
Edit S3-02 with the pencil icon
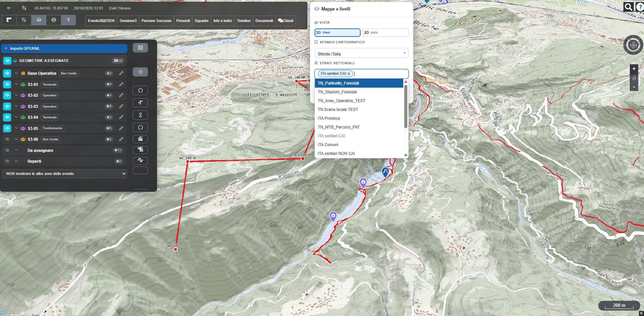(x=121, y=95)
